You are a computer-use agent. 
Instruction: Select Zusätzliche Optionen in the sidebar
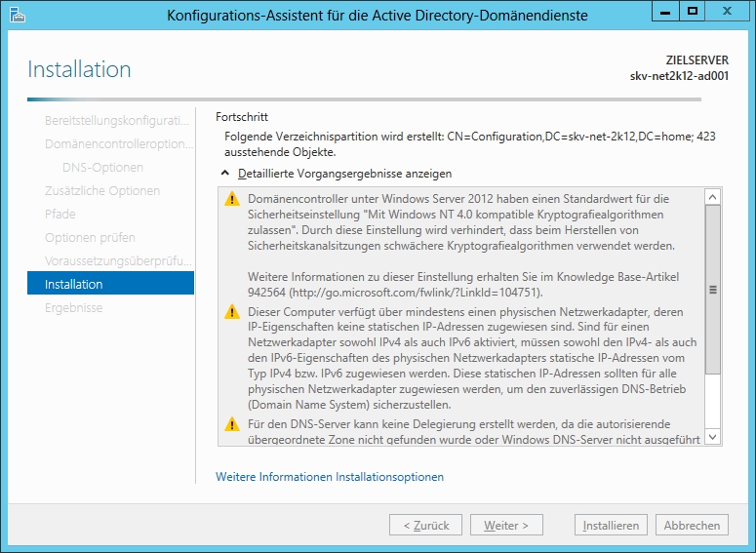click(102, 190)
